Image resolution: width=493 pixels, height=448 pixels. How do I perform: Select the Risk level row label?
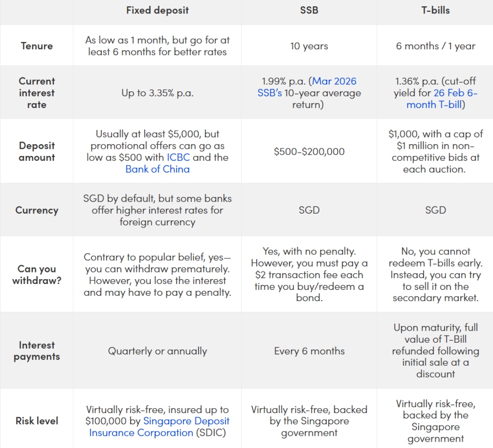tap(37, 421)
